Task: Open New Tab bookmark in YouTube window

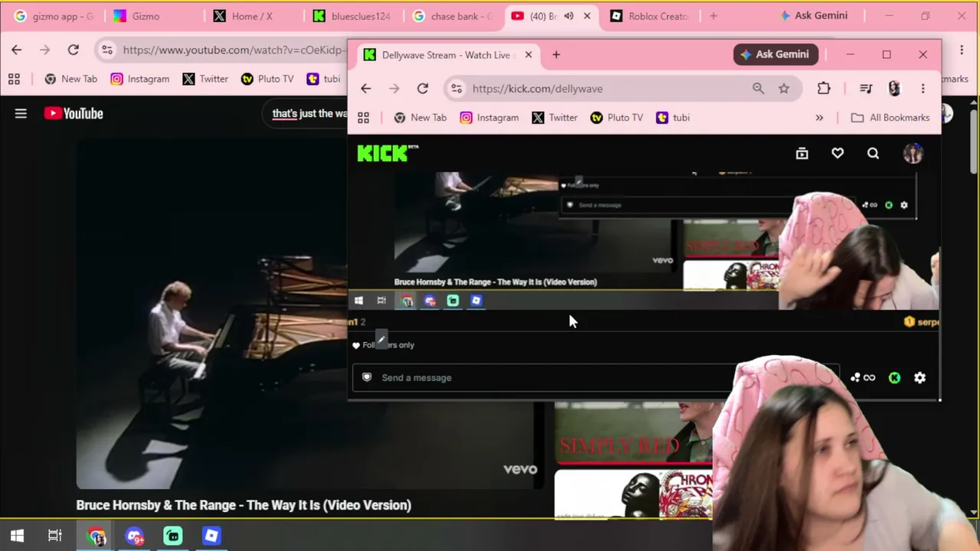Action: pos(71,79)
